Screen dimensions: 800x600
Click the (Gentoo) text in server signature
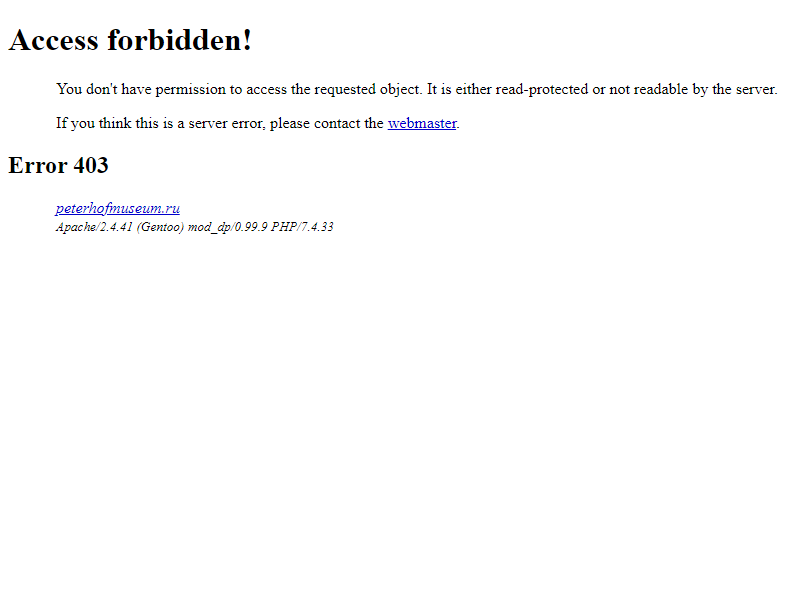coord(160,227)
